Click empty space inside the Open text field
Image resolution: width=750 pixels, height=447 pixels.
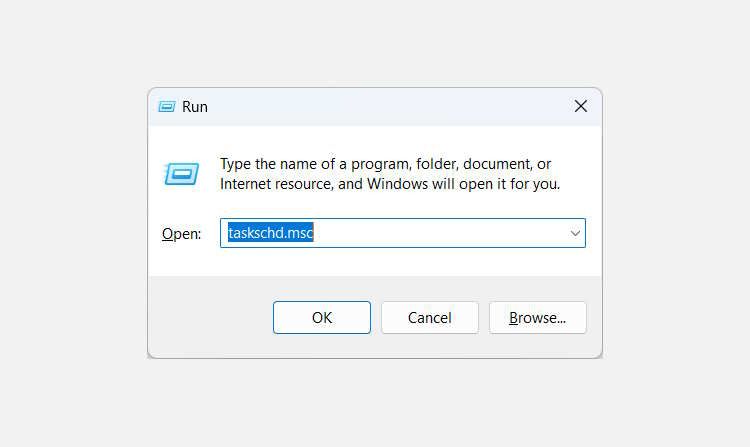(x=440, y=233)
